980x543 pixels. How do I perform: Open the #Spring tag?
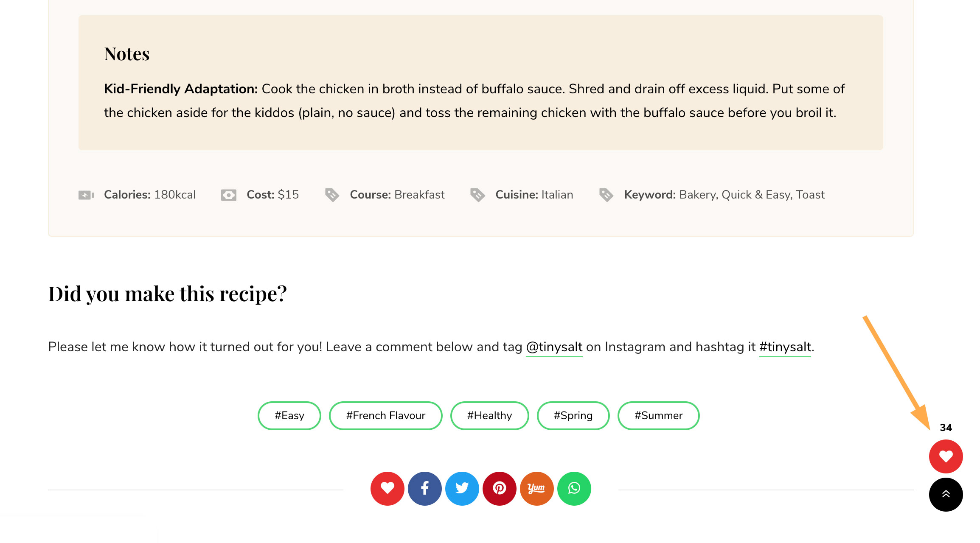tap(573, 415)
